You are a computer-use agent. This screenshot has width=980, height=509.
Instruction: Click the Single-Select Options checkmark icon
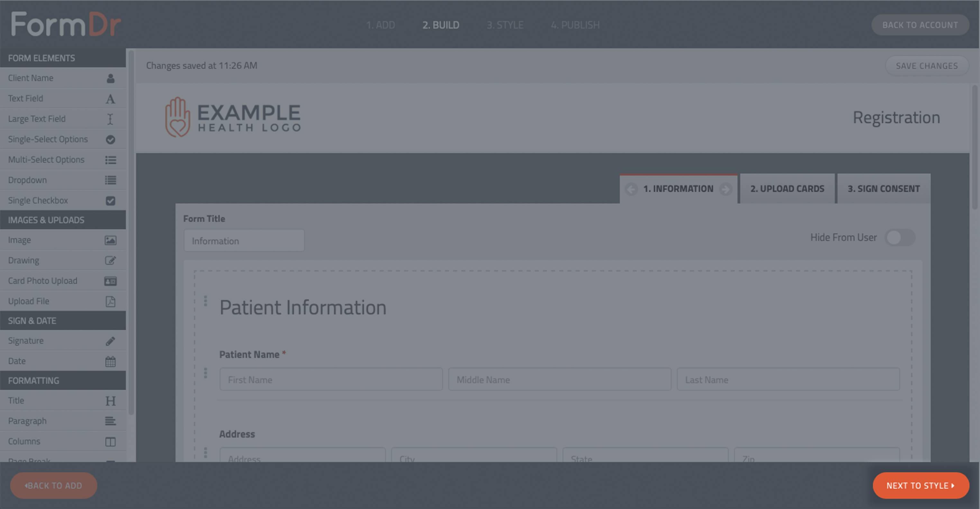point(110,140)
